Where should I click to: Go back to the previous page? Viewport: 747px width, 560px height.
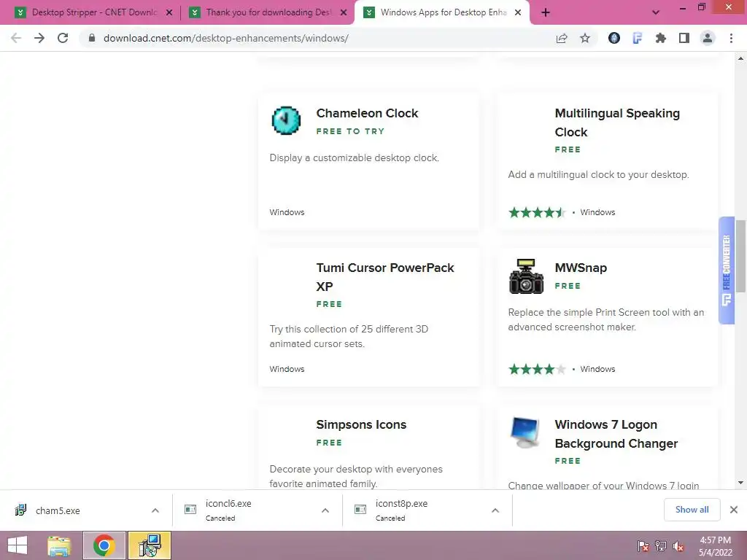point(16,38)
